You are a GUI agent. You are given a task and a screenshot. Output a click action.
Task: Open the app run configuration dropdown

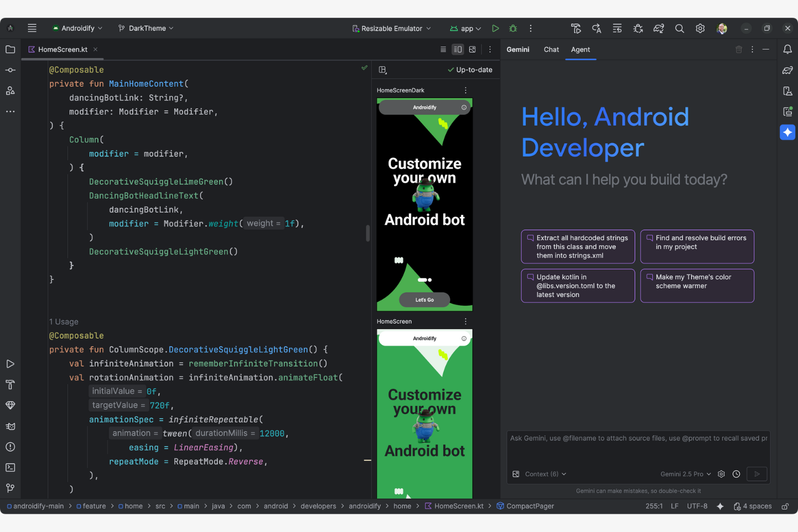(x=465, y=28)
